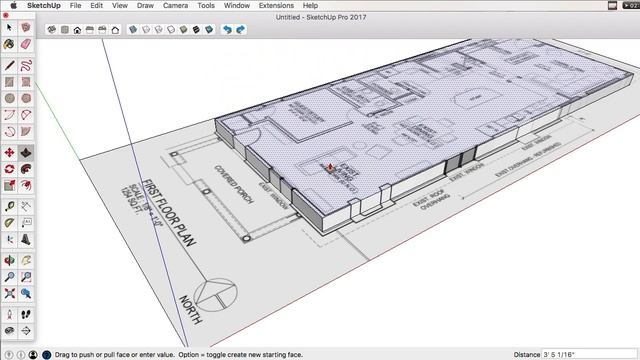This screenshot has width=640, height=360.
Task: Pick the pink Eraser tool
Action: (x=26, y=44)
